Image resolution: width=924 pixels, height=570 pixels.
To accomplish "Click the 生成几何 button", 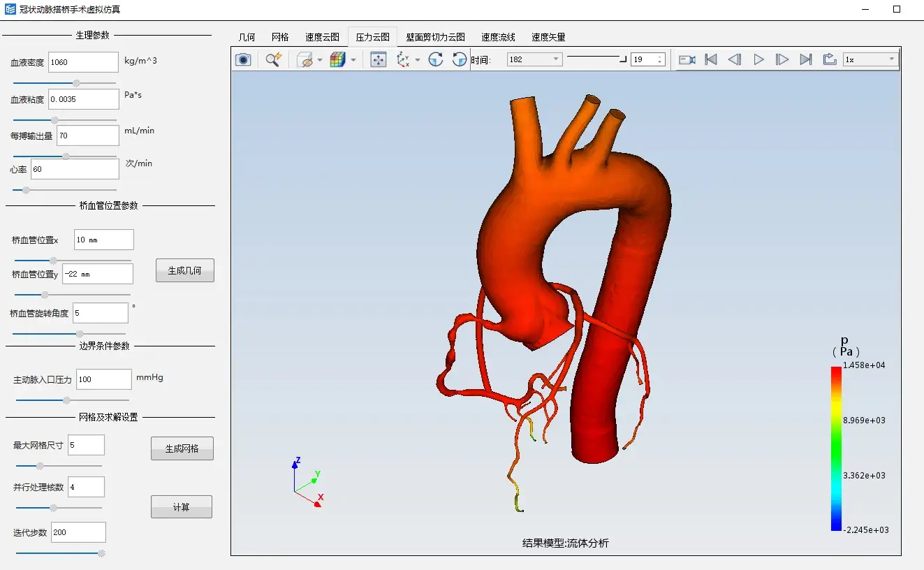I will (x=184, y=270).
